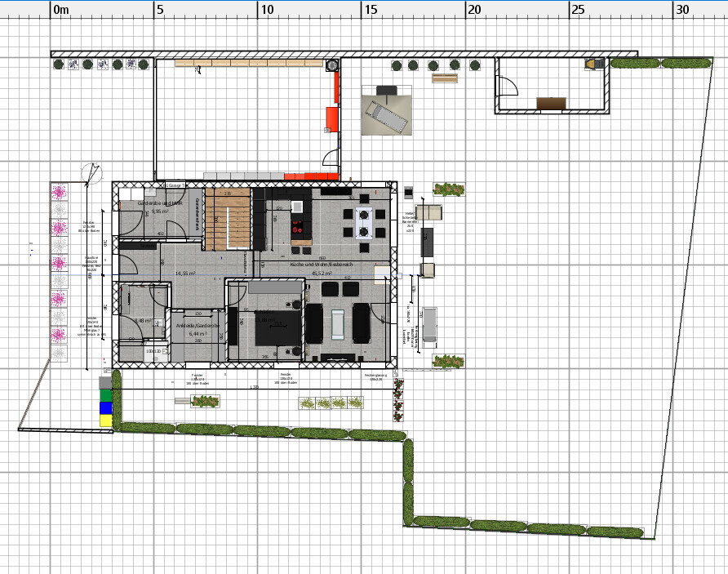Select the green waste bin

[x=104, y=395]
